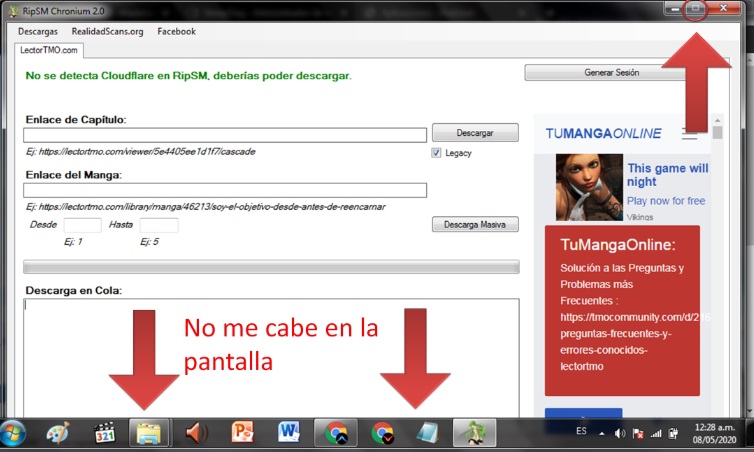Open the RealidadScans.org menu

point(107,32)
